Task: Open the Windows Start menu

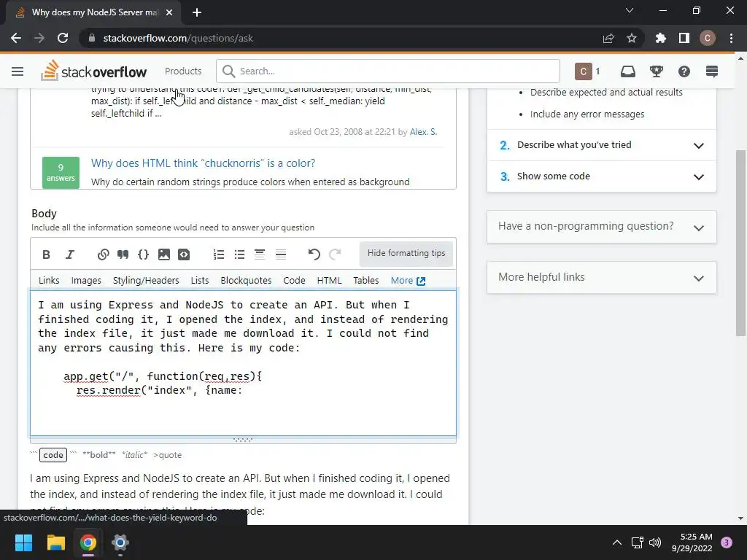Action: click(x=23, y=542)
